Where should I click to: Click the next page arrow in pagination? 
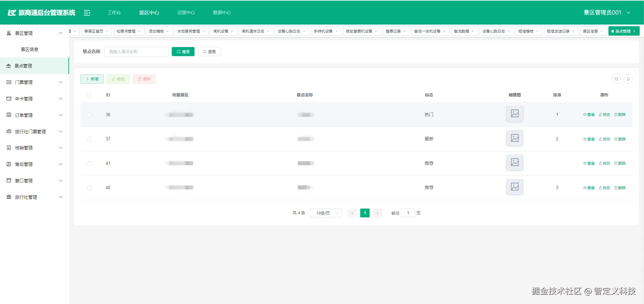[377, 213]
